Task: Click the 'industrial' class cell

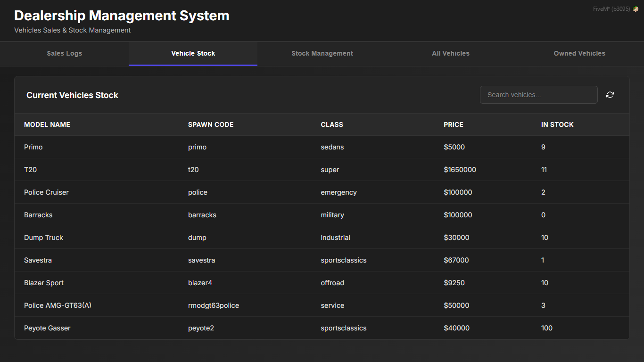Action: click(x=336, y=238)
